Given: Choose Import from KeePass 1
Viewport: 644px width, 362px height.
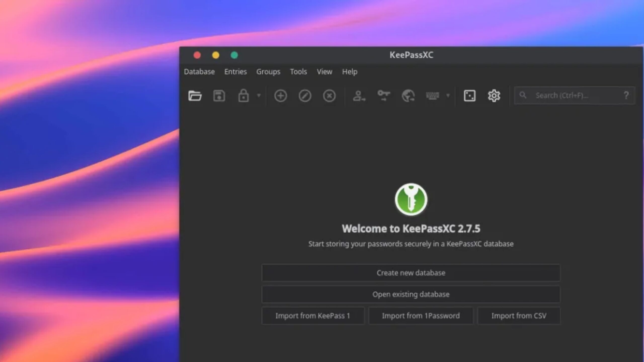Looking at the screenshot, I should tap(313, 316).
